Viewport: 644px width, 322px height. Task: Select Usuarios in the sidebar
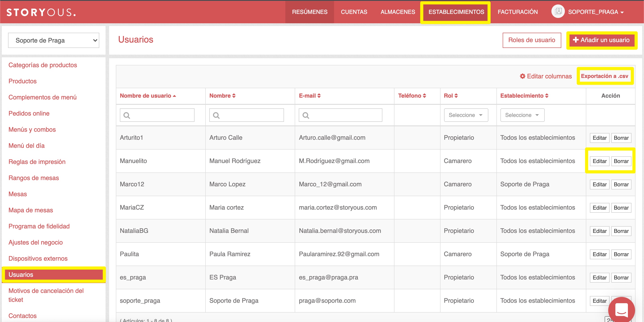coord(53,275)
